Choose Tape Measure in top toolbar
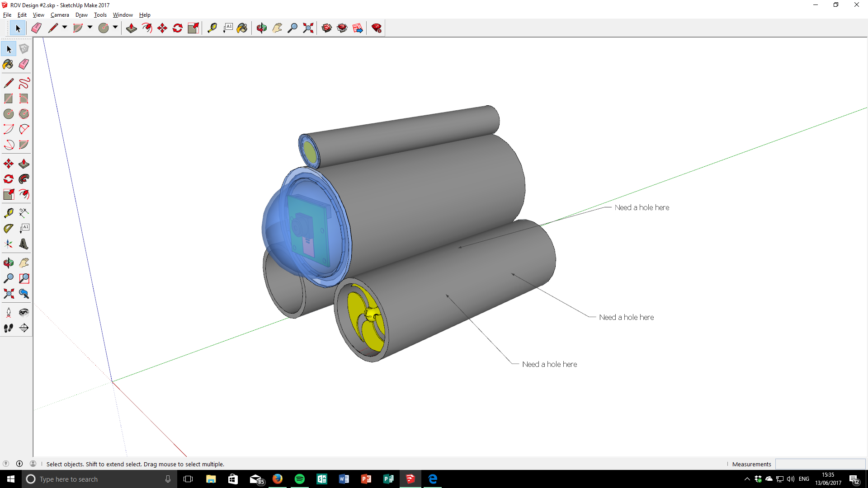 [212, 28]
